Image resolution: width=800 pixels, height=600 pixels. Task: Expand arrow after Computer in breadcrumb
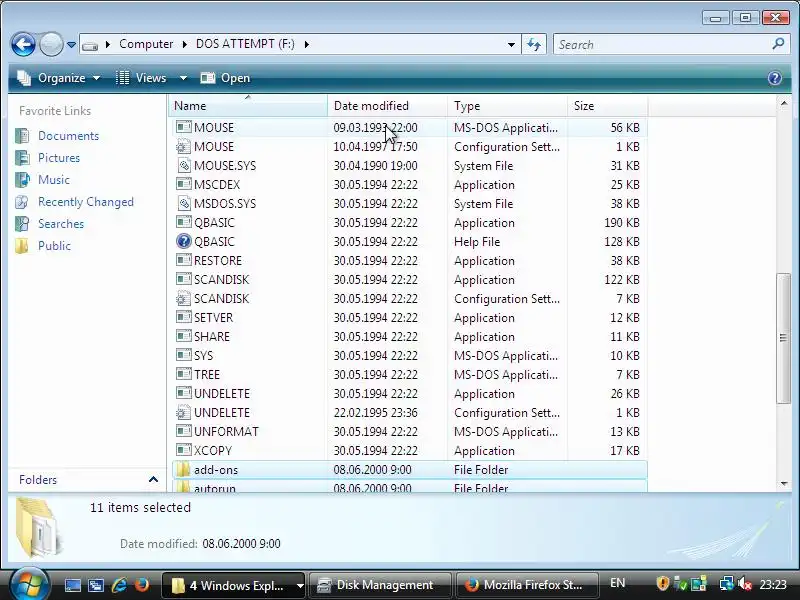185,44
